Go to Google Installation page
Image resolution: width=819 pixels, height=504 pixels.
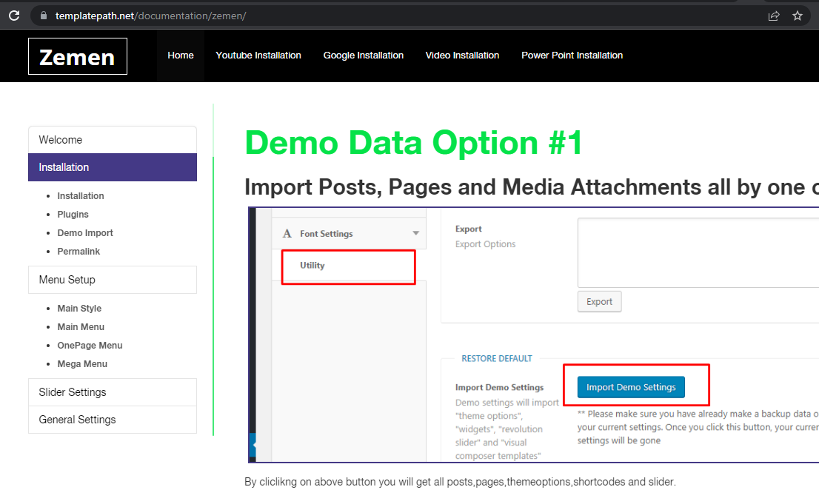tap(364, 56)
